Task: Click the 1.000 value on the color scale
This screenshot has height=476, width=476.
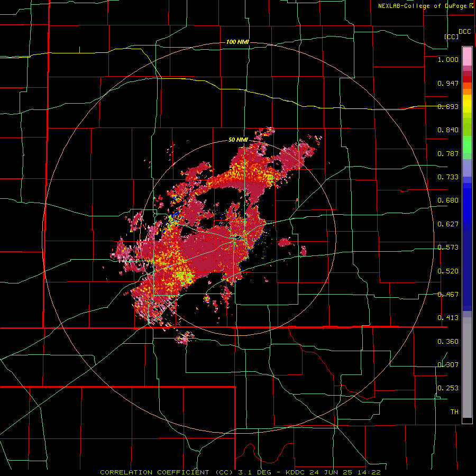Action: (x=448, y=59)
